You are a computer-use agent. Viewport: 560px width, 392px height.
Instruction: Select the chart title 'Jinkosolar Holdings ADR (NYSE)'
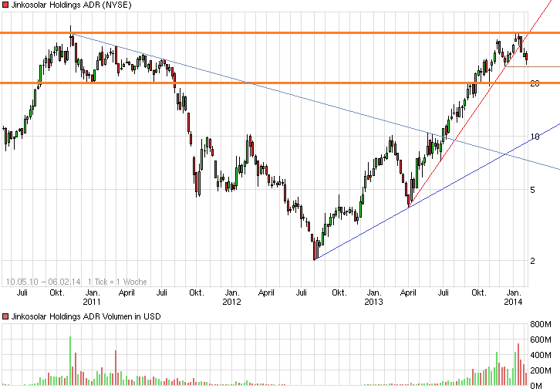[x=71, y=5]
